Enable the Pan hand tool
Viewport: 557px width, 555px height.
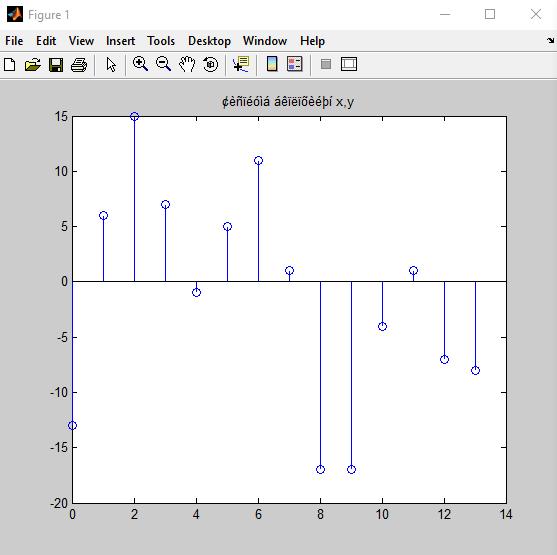(x=187, y=64)
